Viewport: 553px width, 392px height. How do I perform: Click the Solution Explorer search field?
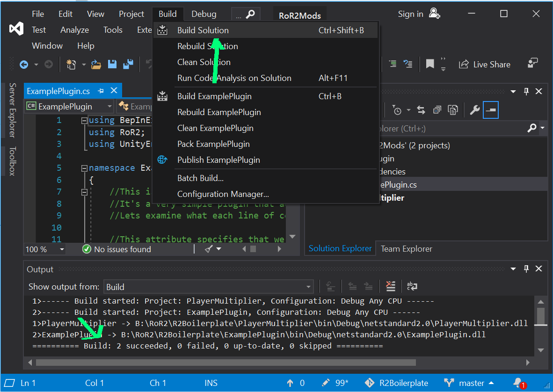451,129
